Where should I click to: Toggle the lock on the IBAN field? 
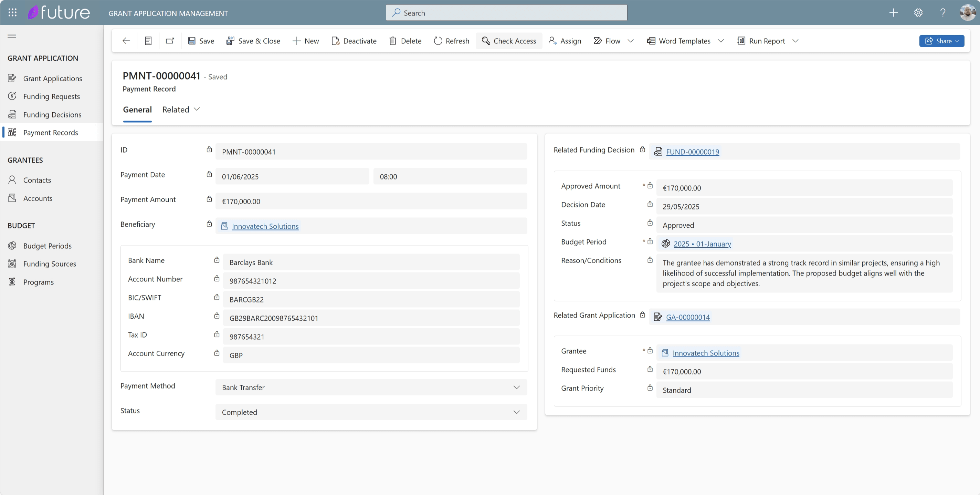click(217, 316)
